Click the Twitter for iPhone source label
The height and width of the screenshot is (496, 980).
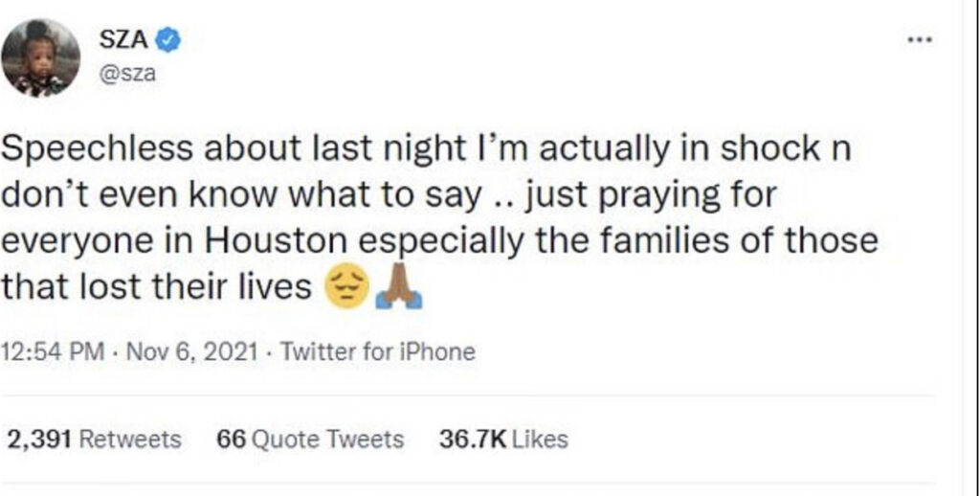pos(377,351)
